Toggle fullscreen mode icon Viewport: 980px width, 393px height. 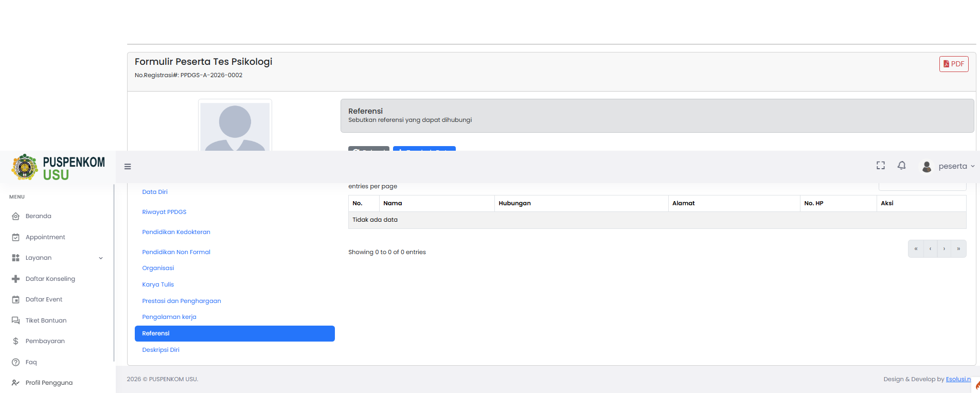pos(881,166)
